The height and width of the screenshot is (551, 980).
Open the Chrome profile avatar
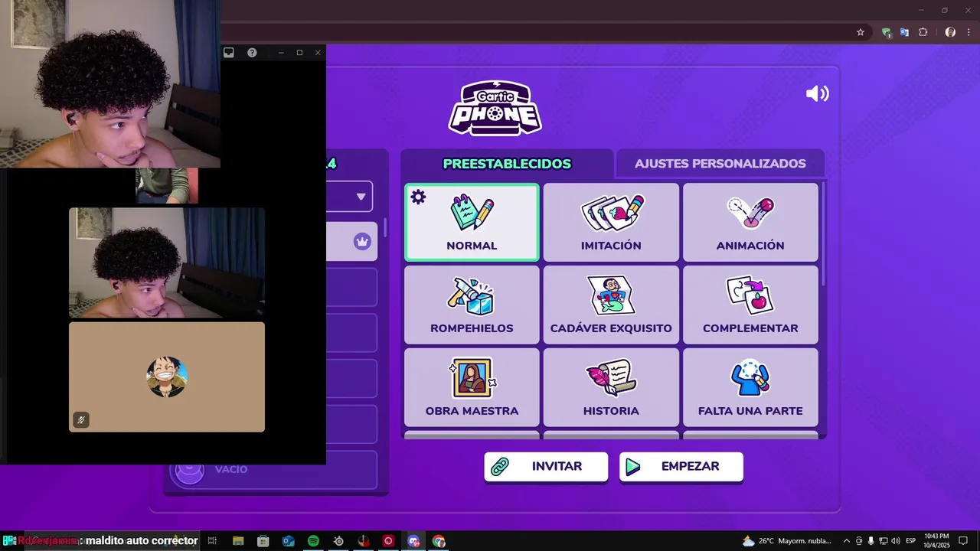pos(950,32)
